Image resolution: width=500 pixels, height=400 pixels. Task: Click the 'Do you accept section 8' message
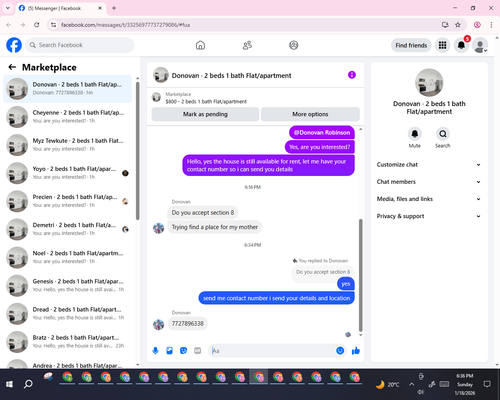pyautogui.click(x=203, y=213)
